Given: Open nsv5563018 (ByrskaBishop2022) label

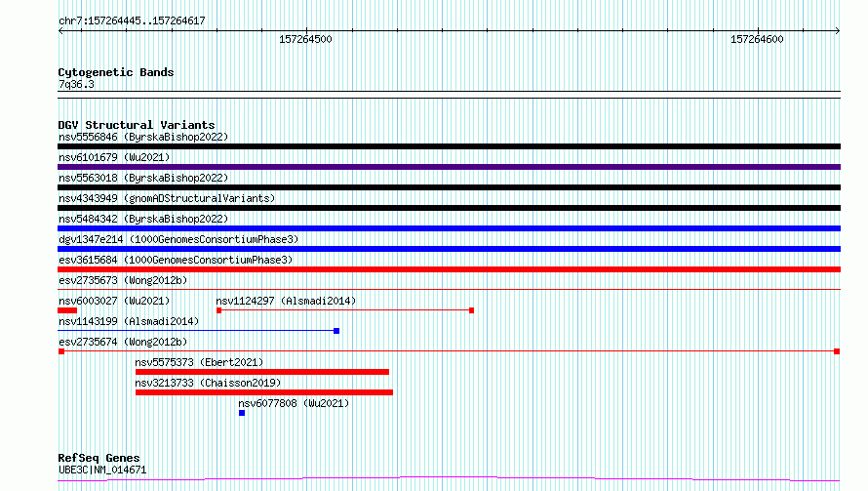Looking at the screenshot, I should click(143, 178).
